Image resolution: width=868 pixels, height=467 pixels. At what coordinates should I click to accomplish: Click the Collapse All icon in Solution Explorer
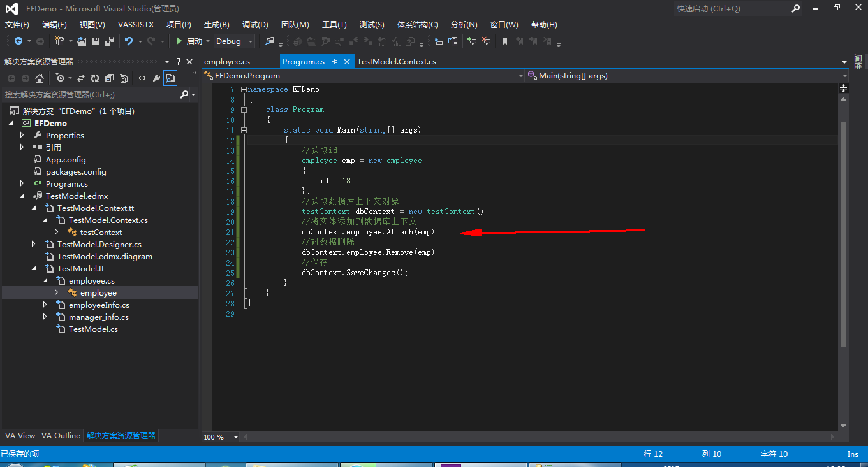(109, 78)
